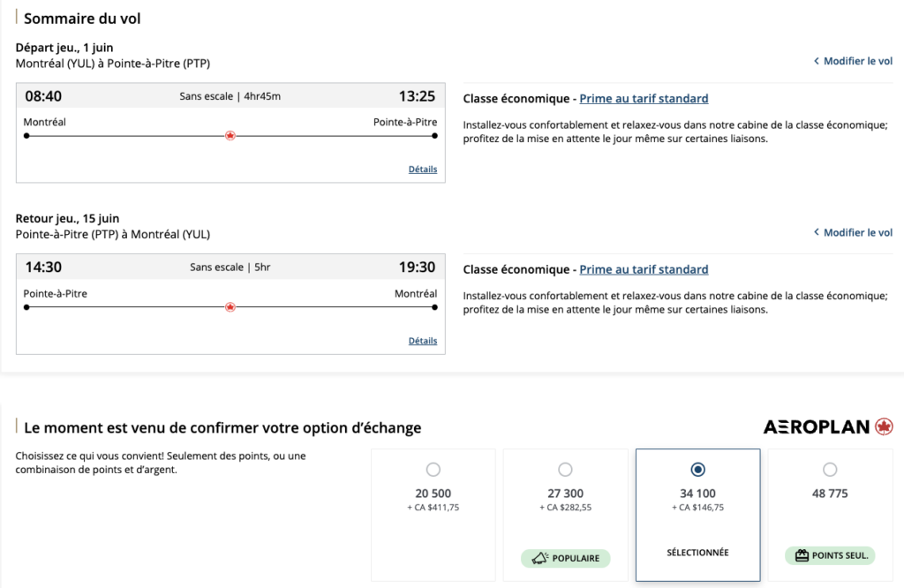Click the Sélectionnée option card label
The image size is (904, 588).
[697, 553]
